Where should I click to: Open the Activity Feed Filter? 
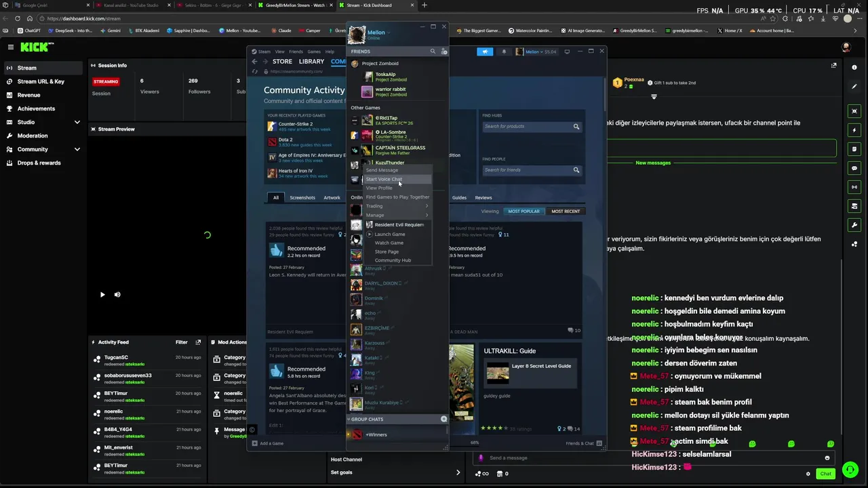(181, 342)
